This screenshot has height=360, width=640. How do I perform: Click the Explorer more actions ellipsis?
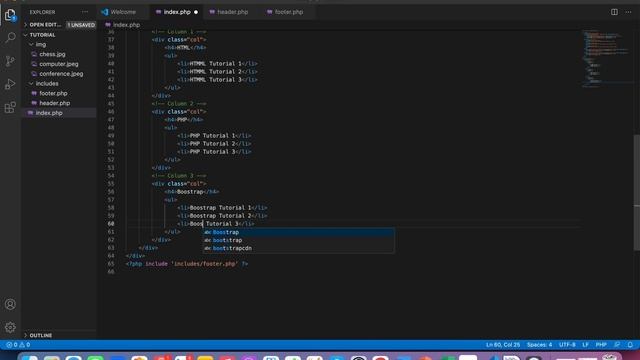point(85,12)
